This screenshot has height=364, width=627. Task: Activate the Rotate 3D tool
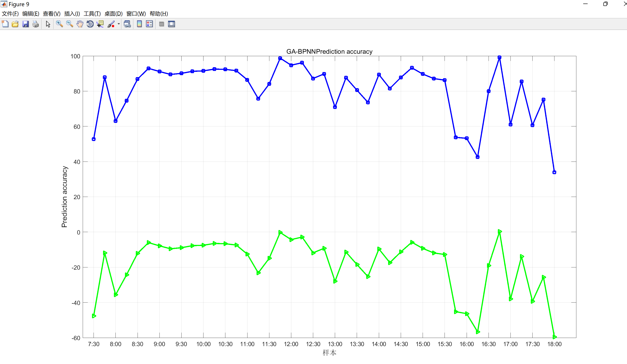pyautogui.click(x=90, y=24)
